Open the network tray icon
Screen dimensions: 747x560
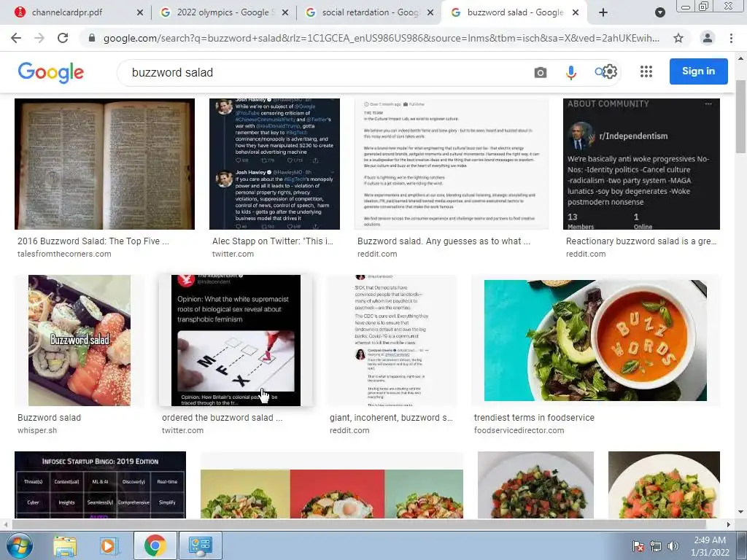pos(656,546)
